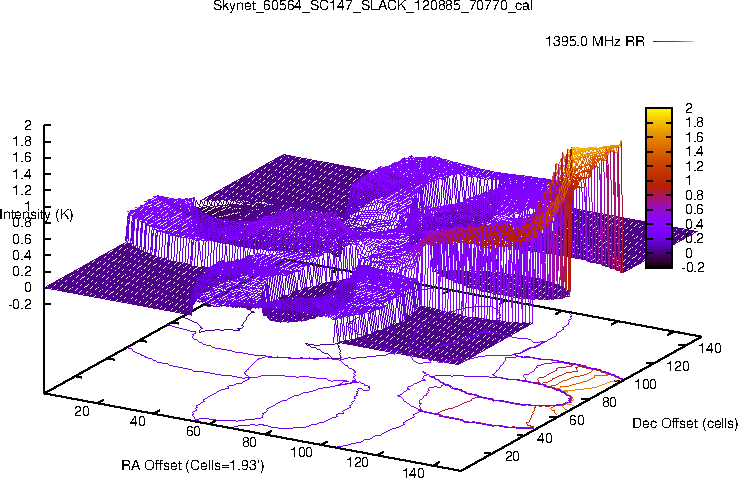Click the intensity axis tick -0.2

pyautogui.click(x=20, y=304)
